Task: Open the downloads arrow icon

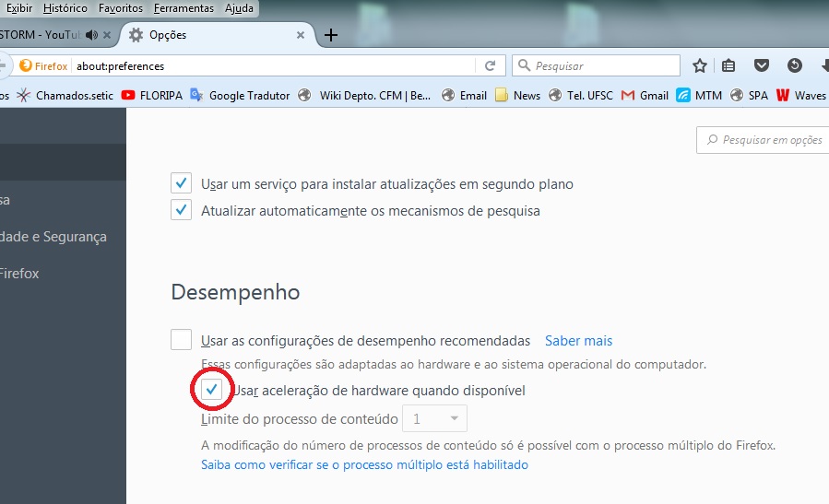Action: pos(823,65)
